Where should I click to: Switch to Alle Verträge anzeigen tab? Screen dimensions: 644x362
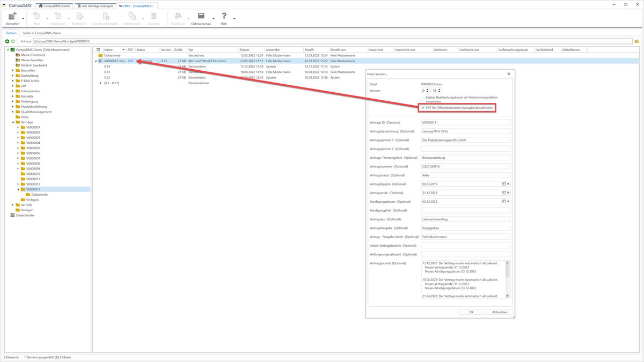coord(95,5)
